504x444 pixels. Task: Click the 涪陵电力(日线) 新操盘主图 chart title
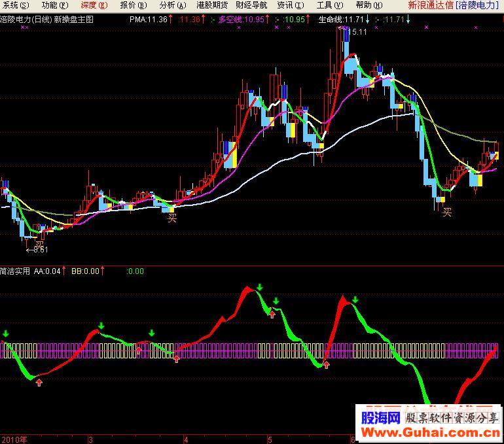point(47,20)
